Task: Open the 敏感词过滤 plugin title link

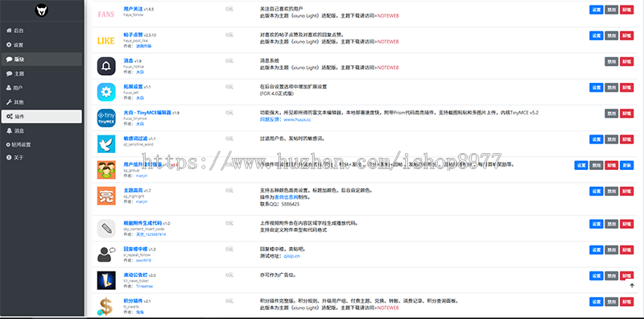Action: [135, 139]
